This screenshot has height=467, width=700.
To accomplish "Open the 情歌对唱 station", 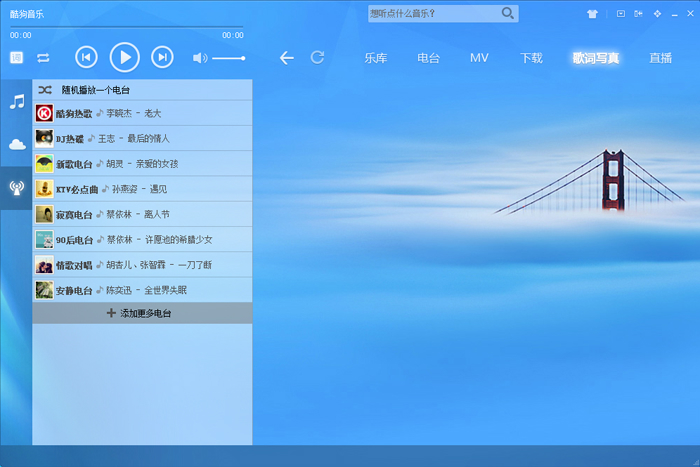I will pos(142,265).
